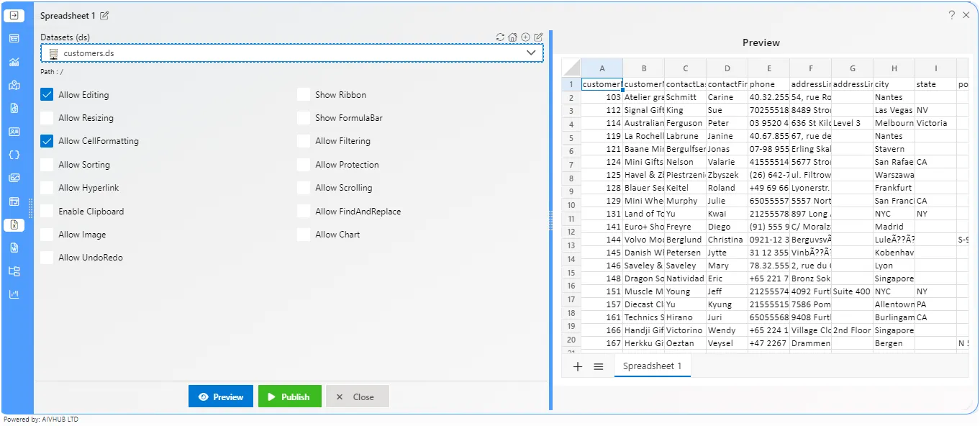Click the collapse sidebar arrow icon
This screenshot has width=980, height=426.
coord(14,15)
